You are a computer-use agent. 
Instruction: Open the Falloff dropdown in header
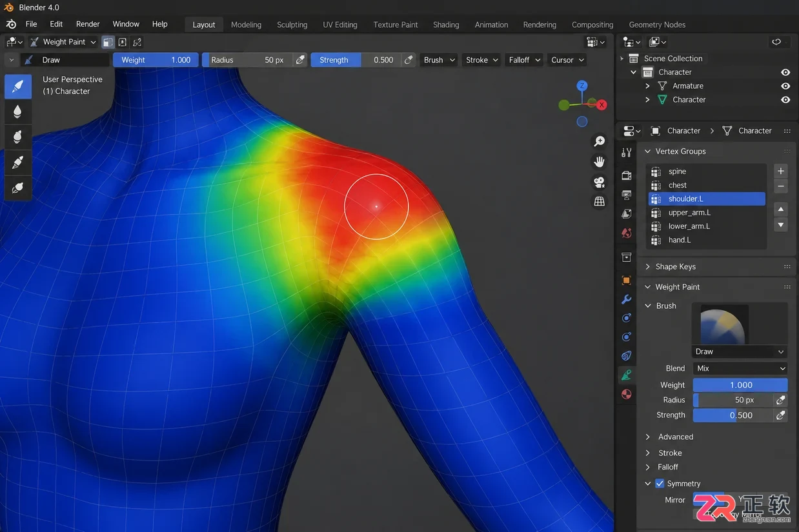pyautogui.click(x=523, y=60)
